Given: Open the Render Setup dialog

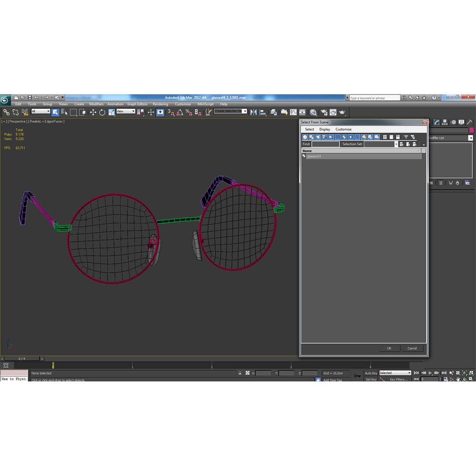Looking at the screenshot, I should click(x=324, y=112).
